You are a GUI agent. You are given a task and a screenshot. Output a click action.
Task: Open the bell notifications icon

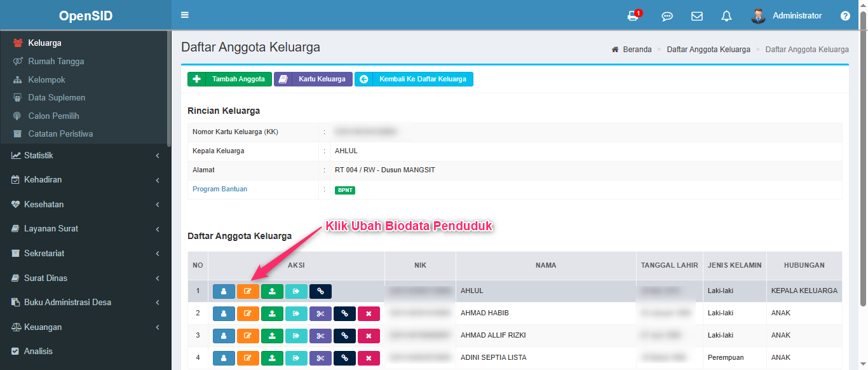click(726, 16)
